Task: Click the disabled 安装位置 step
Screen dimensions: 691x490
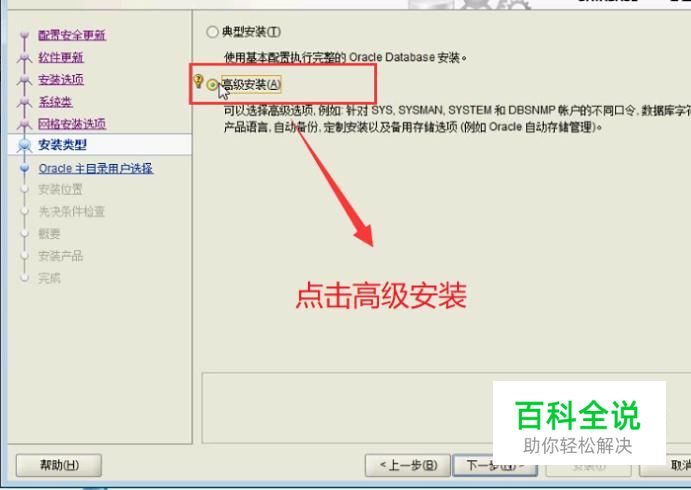Action: (x=60, y=189)
